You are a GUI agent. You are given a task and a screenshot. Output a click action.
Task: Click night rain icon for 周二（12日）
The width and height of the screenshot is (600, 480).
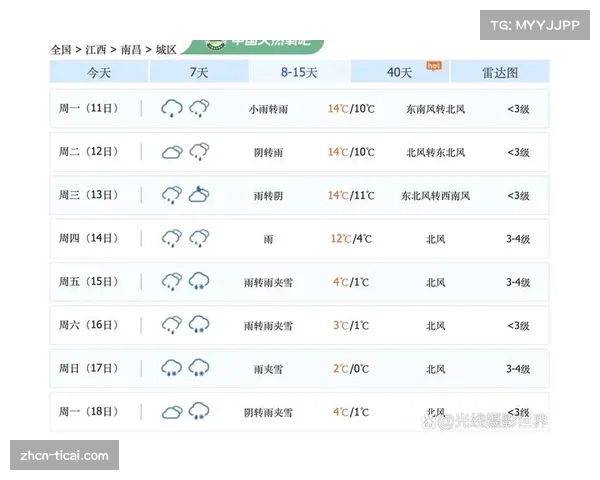click(199, 151)
